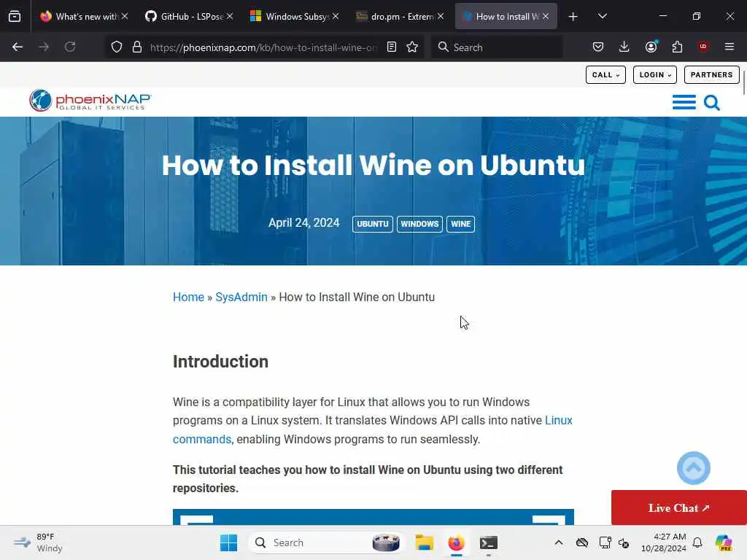Open a new browser tab
The height and width of the screenshot is (560, 747).
click(573, 17)
